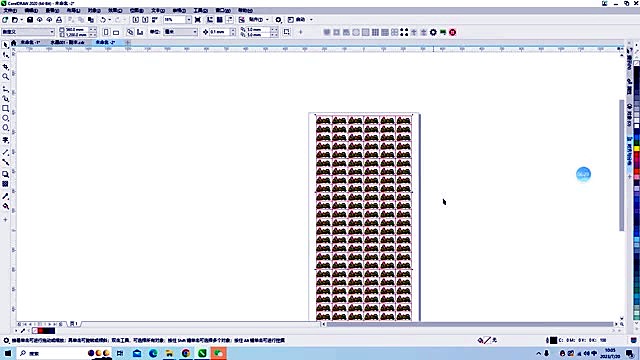Open the File menu
The height and width of the screenshot is (360, 640).
pos(10,10)
